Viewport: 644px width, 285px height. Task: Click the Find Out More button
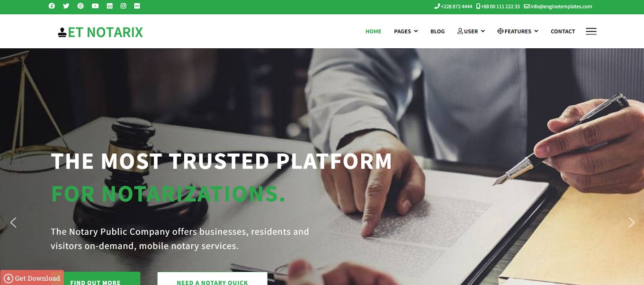point(96,279)
